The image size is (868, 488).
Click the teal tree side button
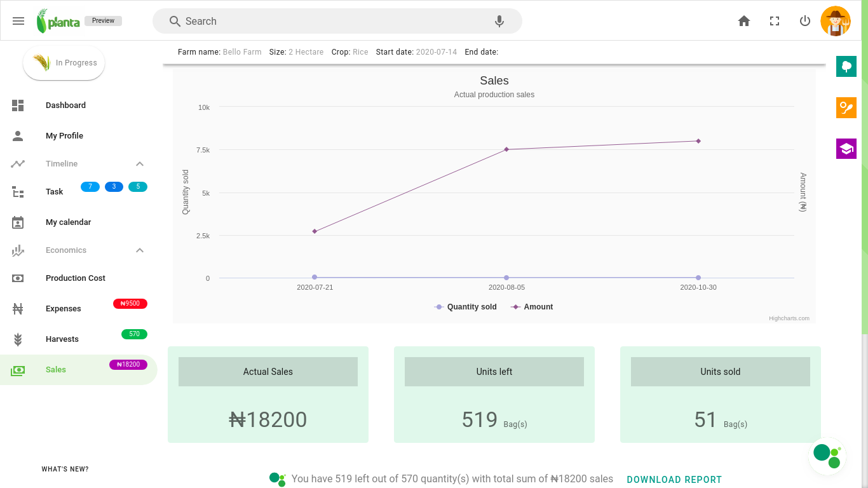tap(846, 66)
